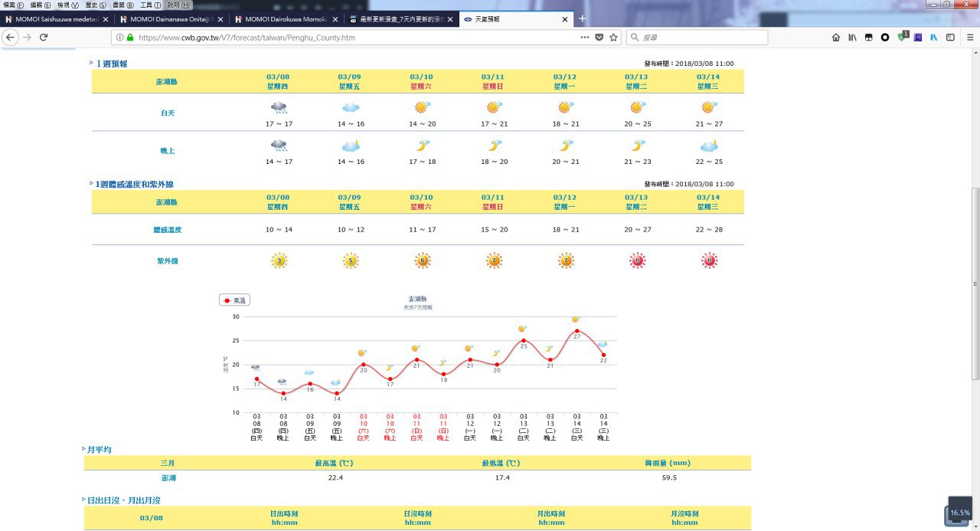Bookmark this page with the star icon
This screenshot has width=980, height=531.
coord(614,37)
